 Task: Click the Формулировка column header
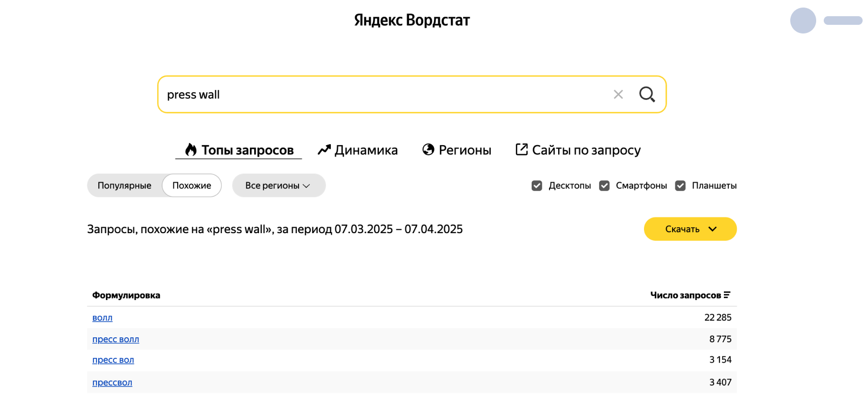tap(126, 295)
